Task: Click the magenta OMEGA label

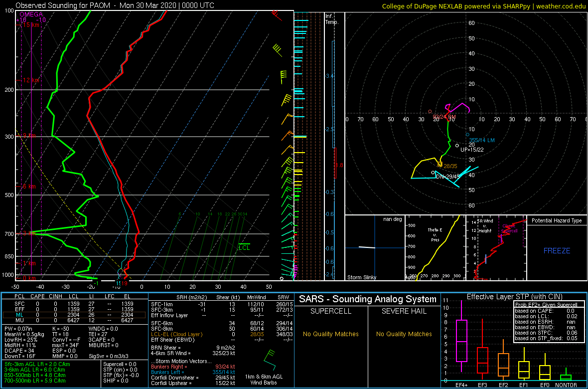Action: point(31,14)
